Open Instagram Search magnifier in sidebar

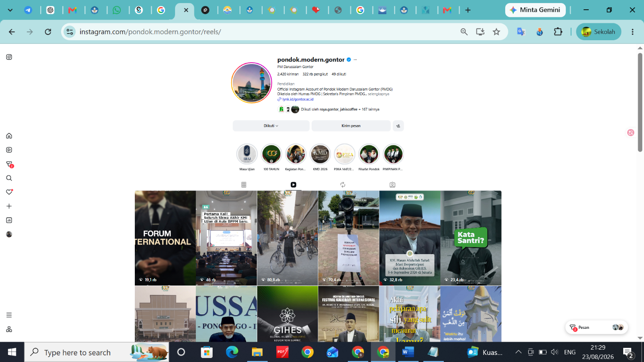(x=9, y=178)
